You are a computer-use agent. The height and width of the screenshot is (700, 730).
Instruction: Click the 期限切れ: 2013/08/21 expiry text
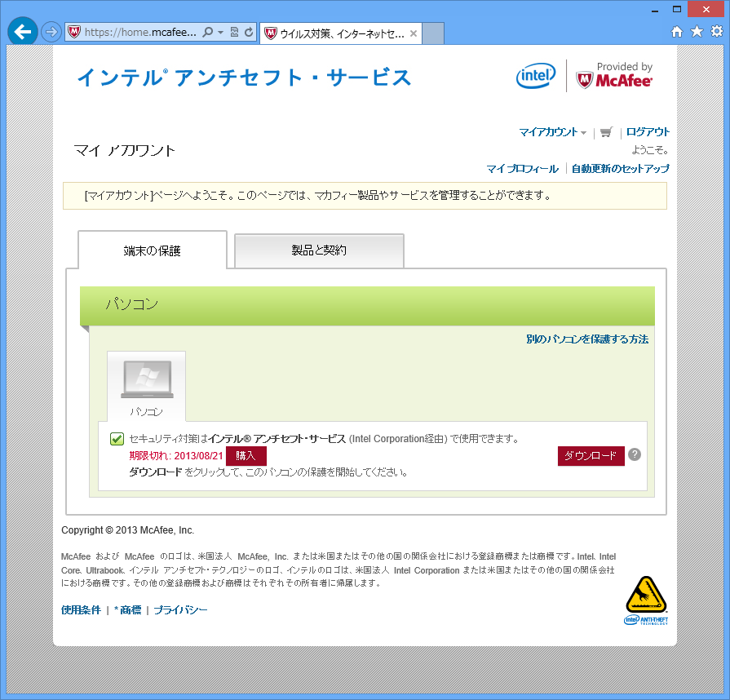coord(176,455)
